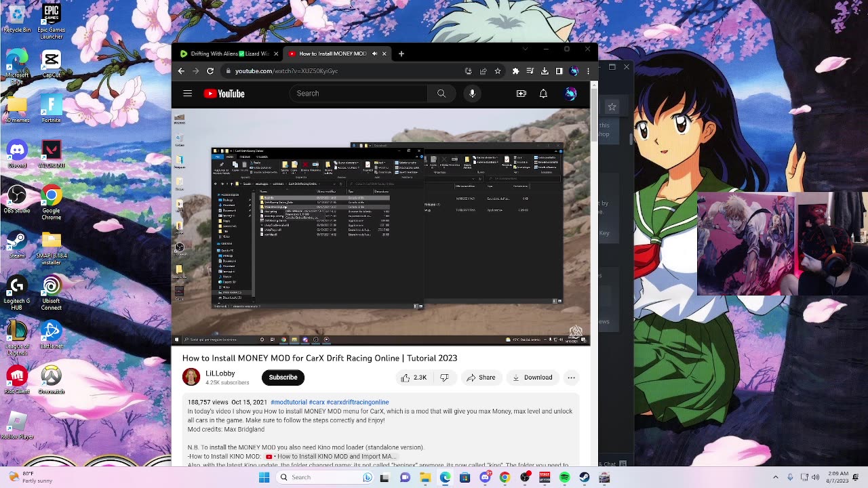The height and width of the screenshot is (488, 868).
Task: Show hidden system tray icons
Action: coord(776,477)
